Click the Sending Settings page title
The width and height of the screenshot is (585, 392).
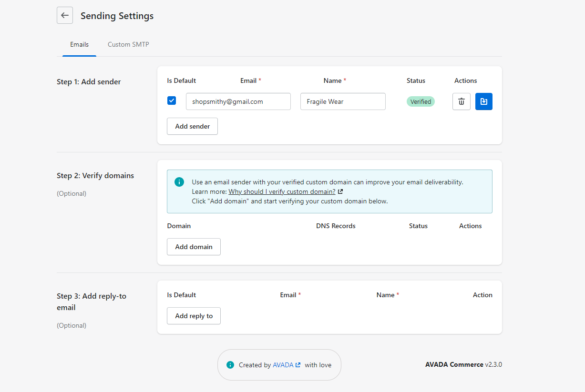117,16
